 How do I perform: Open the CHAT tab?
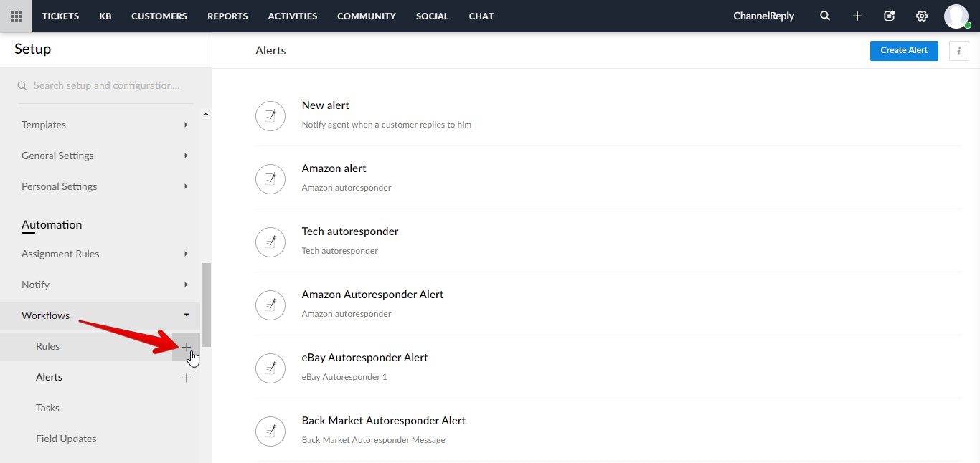tap(481, 16)
